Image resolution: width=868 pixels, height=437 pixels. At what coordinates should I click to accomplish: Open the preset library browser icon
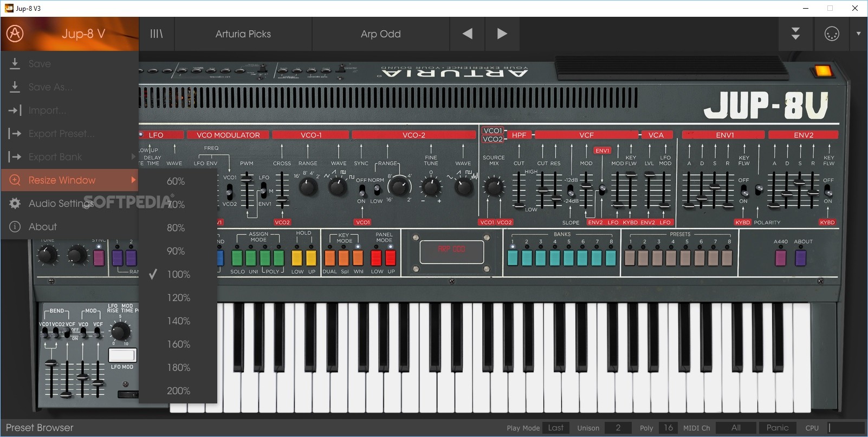point(157,34)
